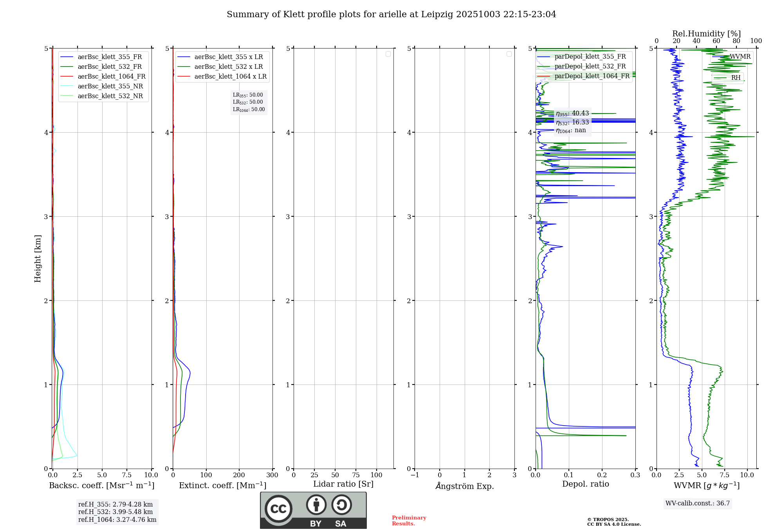Click the aerBsc_klett_1064_FR legend entry
Viewport: 783px width, 532px height.
pos(111,77)
